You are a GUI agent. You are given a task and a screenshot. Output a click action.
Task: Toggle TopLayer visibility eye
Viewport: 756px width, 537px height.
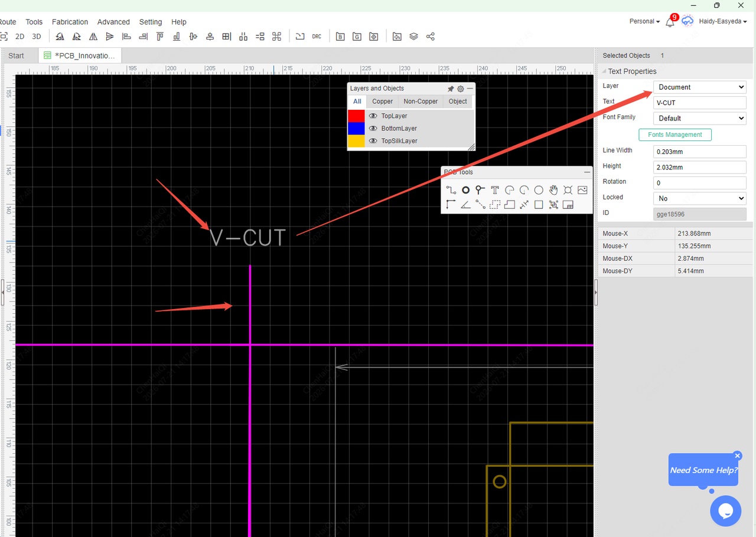373,116
